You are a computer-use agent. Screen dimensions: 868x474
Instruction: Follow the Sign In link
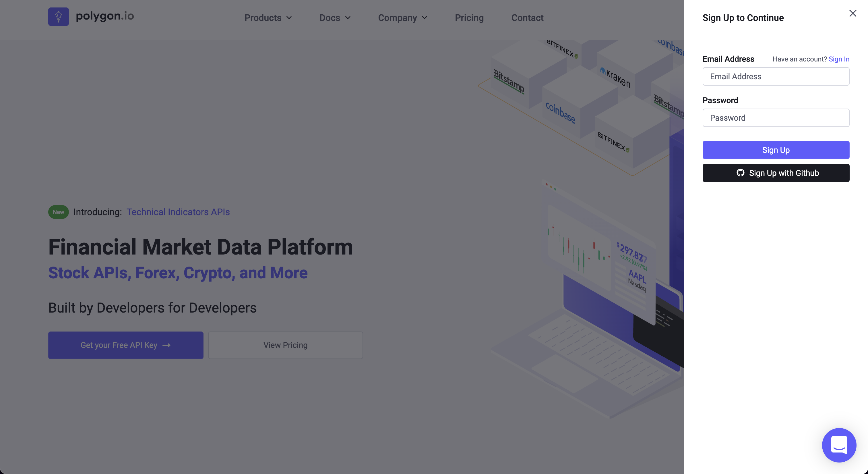(x=839, y=59)
